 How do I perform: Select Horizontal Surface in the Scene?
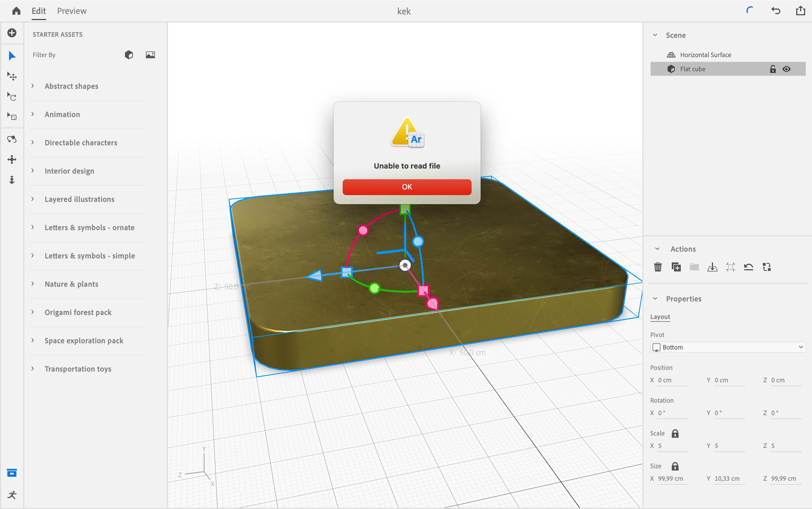pos(705,55)
